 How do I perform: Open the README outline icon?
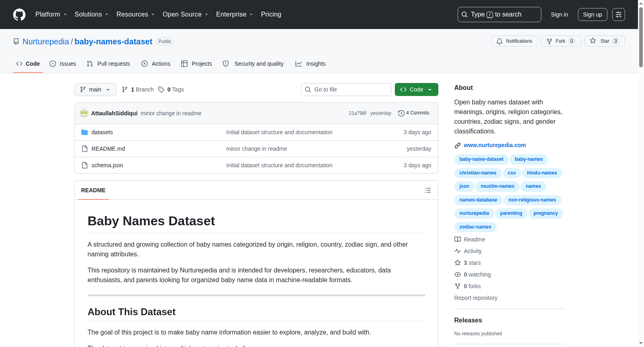[428, 190]
